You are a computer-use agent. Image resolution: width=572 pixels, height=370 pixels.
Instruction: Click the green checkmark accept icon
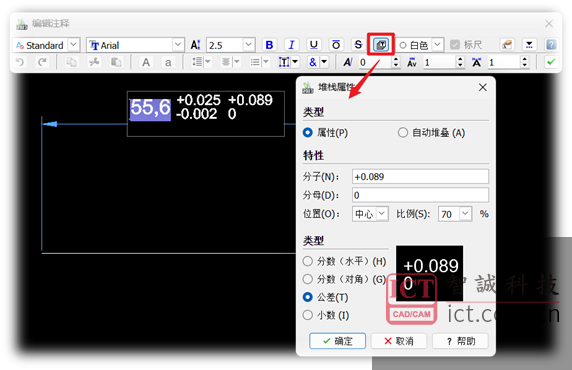point(551,62)
